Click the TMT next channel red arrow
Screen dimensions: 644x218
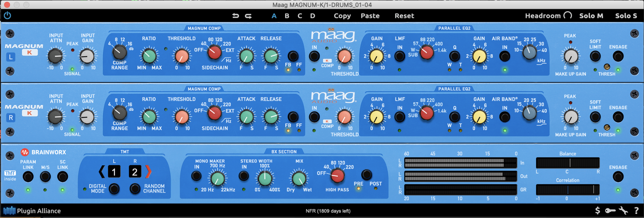click(x=148, y=172)
